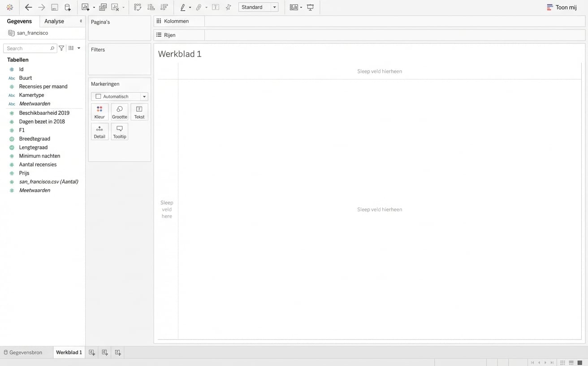Click the Toon mij button
This screenshot has width=588, height=366.
(562, 7)
